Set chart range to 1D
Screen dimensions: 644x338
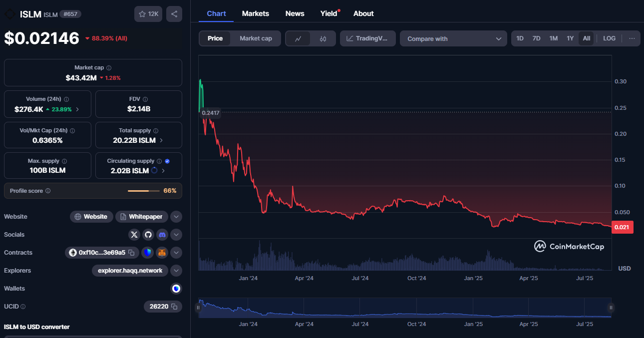tap(520, 38)
